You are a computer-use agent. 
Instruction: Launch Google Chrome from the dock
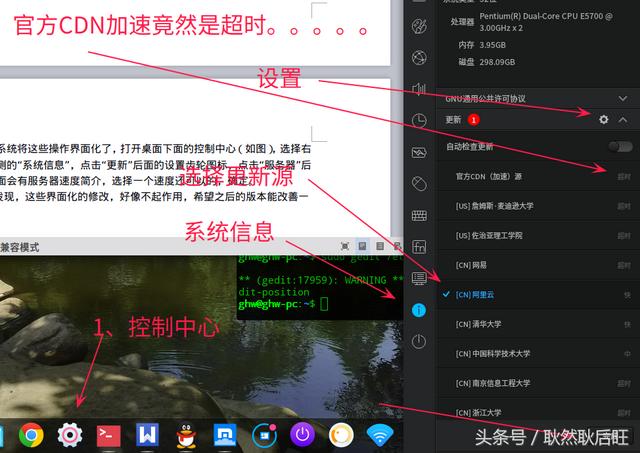coord(31,435)
